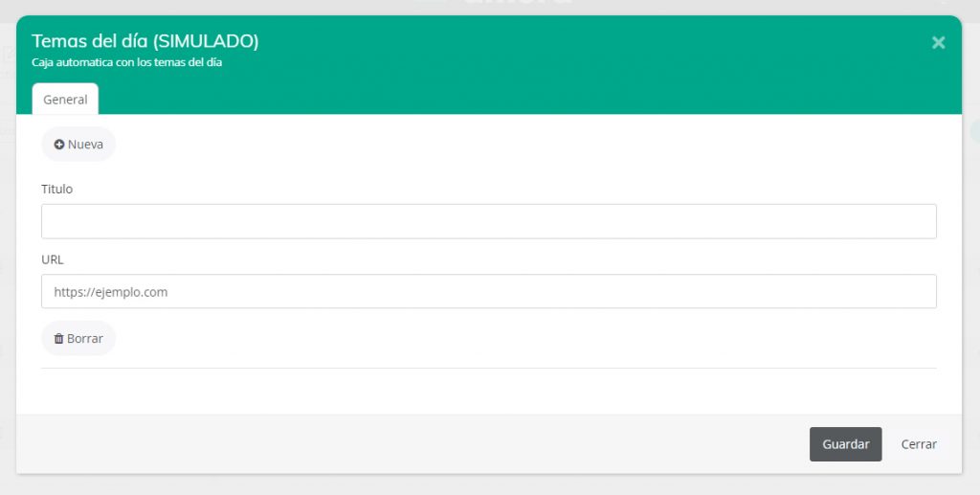The image size is (980, 495).
Task: Click the 'Temas del día (SIMULADO)' heading
Action: tap(145, 41)
